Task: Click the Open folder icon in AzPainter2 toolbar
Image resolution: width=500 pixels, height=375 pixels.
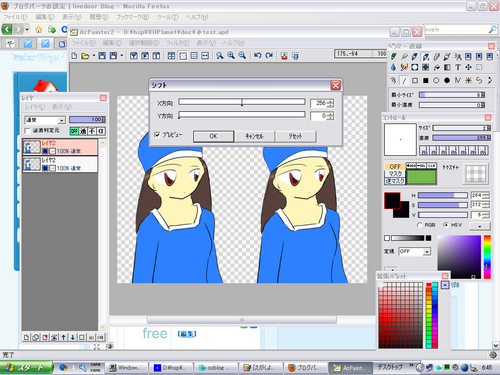Action: pos(85,56)
